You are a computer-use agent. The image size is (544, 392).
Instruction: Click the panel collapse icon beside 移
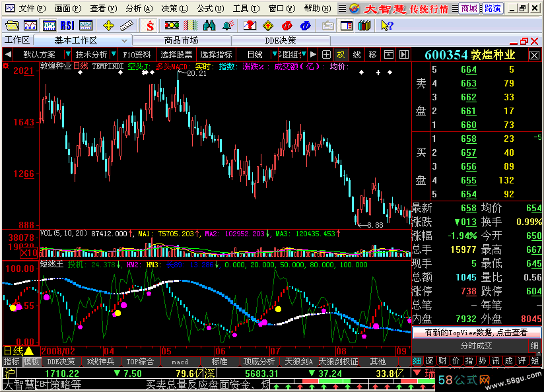(x=389, y=55)
